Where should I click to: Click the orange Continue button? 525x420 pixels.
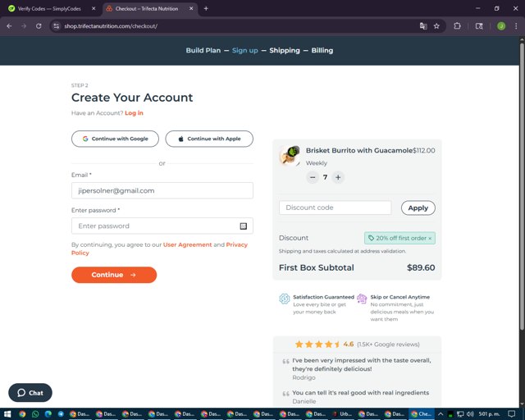point(114,275)
